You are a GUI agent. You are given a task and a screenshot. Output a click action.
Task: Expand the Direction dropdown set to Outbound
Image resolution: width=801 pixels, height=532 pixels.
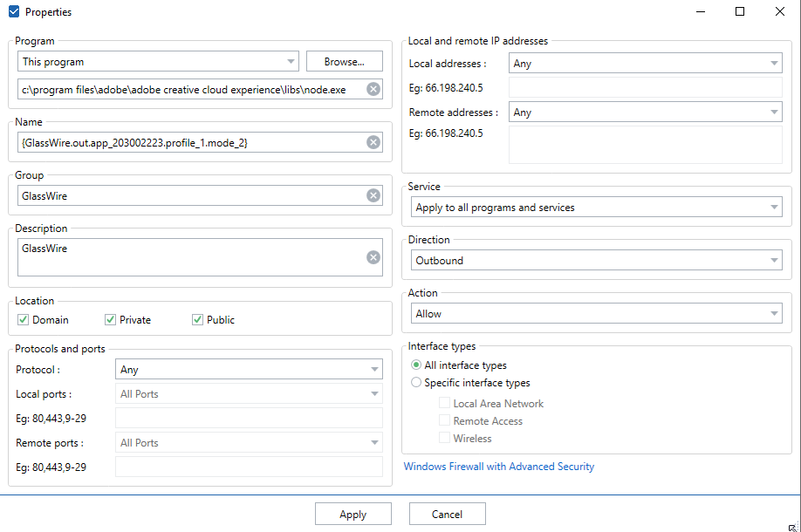click(x=597, y=261)
